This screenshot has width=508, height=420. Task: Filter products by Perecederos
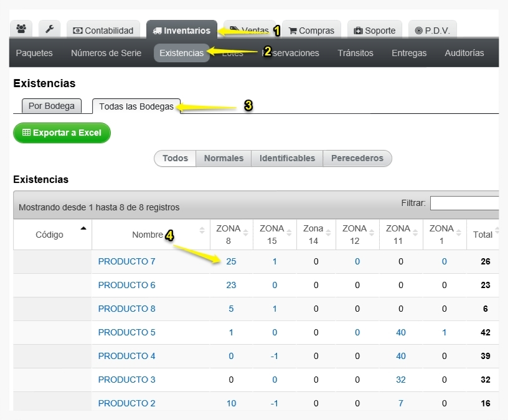click(x=357, y=158)
